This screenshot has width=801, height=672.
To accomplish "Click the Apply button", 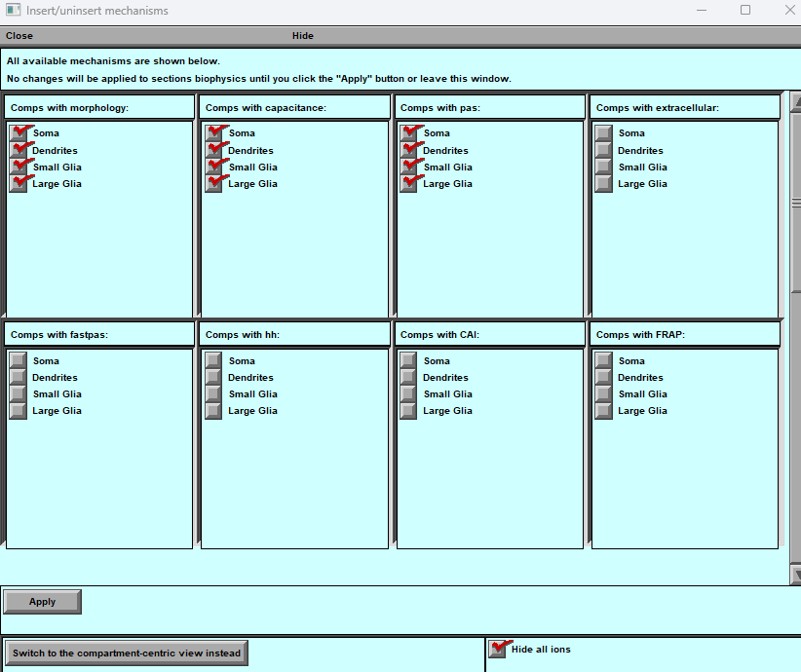I will point(42,602).
